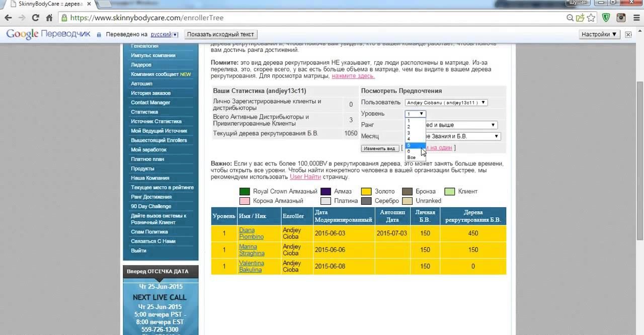Click the Имя / Ник column header
This screenshot has height=335, width=644.
click(259, 216)
